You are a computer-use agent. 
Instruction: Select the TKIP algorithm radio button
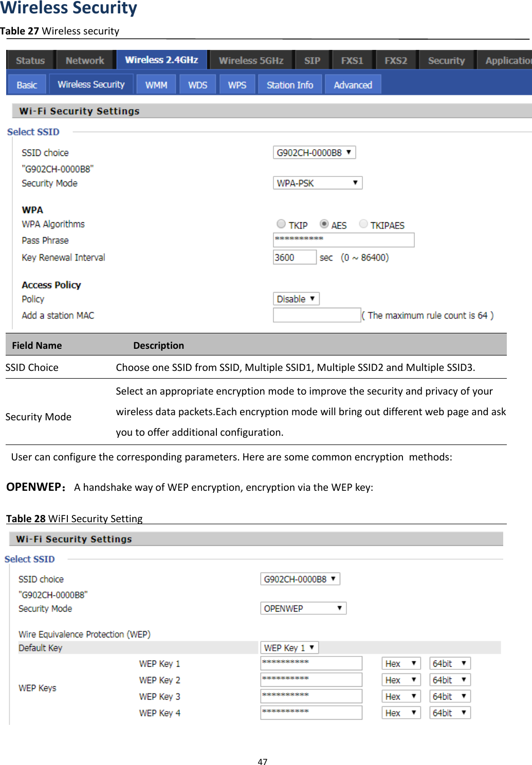(281, 224)
